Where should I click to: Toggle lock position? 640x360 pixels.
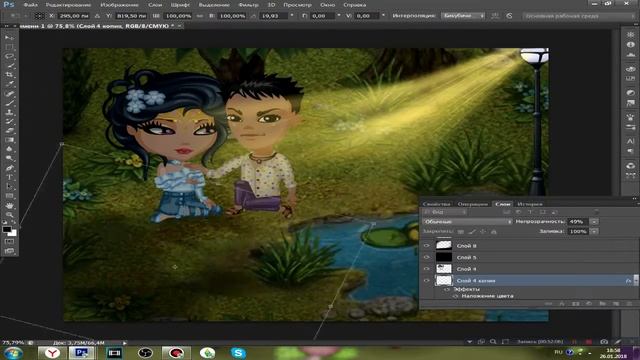click(483, 231)
